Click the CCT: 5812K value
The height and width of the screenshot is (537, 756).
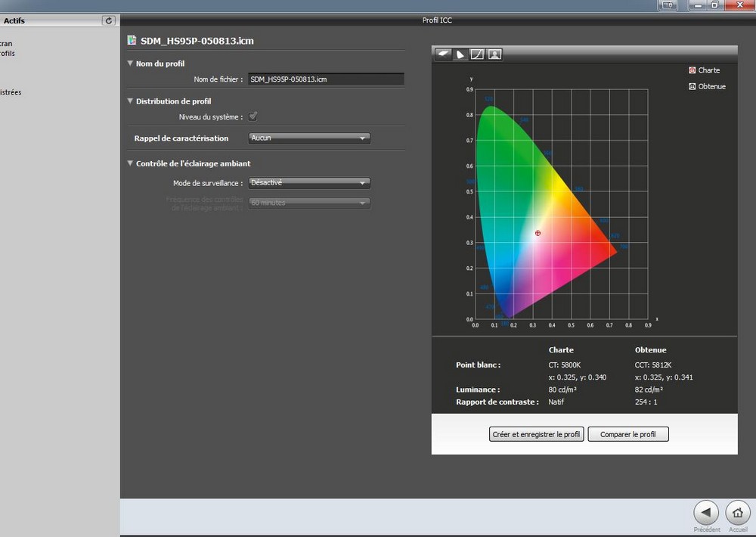point(653,365)
